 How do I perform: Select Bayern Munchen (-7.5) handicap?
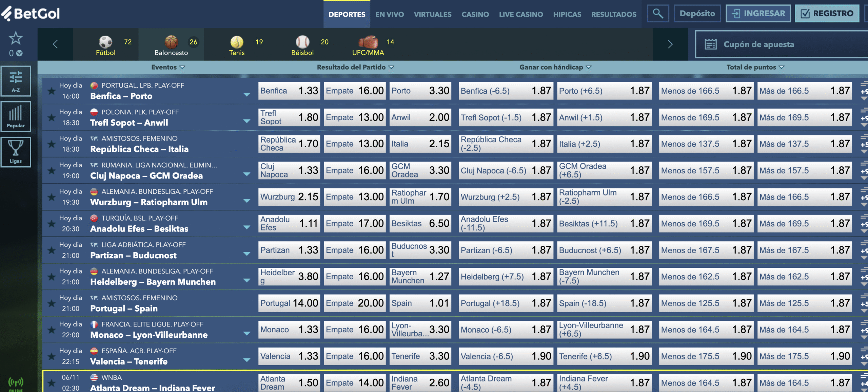[x=604, y=277]
